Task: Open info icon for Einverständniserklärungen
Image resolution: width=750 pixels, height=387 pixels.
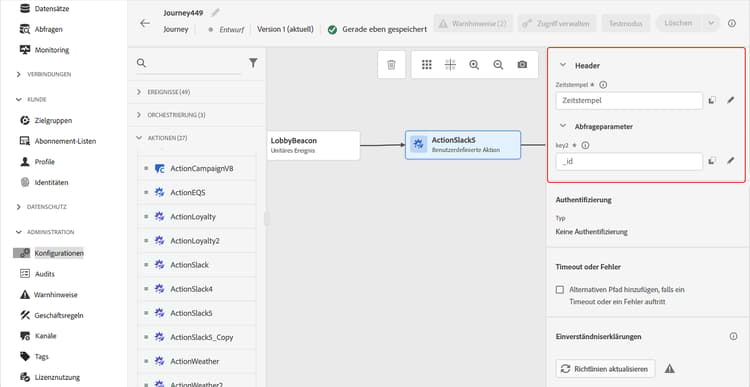Action: tap(733, 336)
